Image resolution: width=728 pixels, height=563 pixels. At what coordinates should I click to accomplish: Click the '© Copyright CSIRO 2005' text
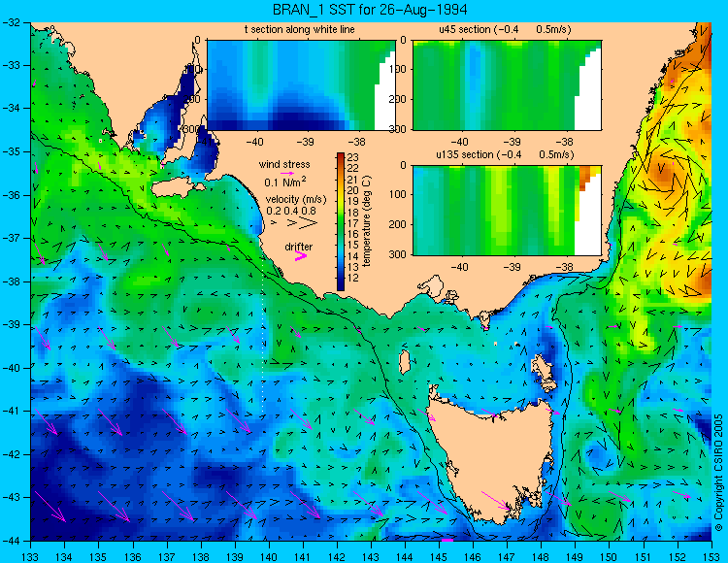point(719,473)
